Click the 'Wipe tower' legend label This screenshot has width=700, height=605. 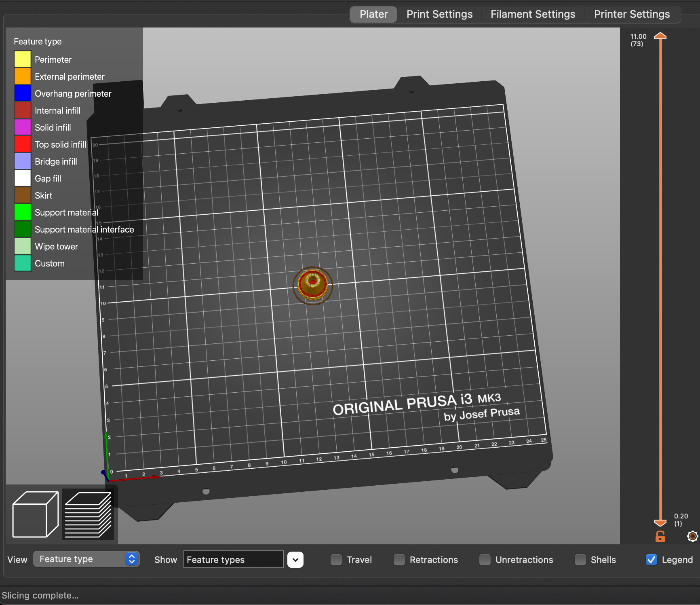(x=56, y=246)
